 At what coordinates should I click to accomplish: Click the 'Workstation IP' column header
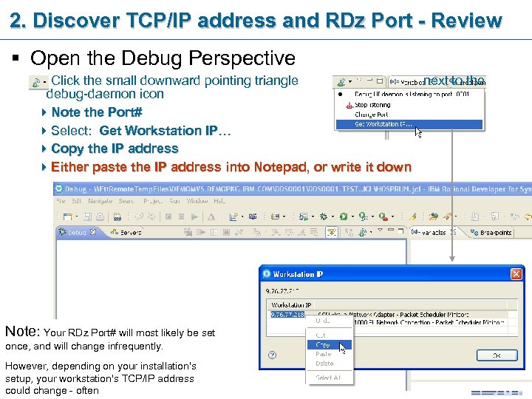tap(291, 304)
